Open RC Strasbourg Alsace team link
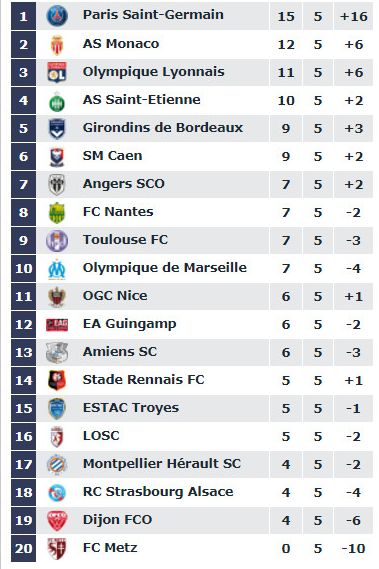 158,492
